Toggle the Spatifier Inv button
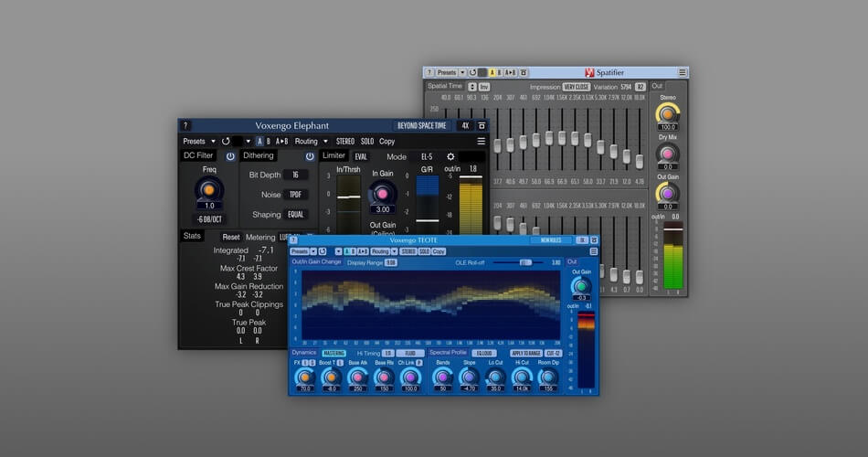This screenshot has height=457, width=868. (x=484, y=87)
